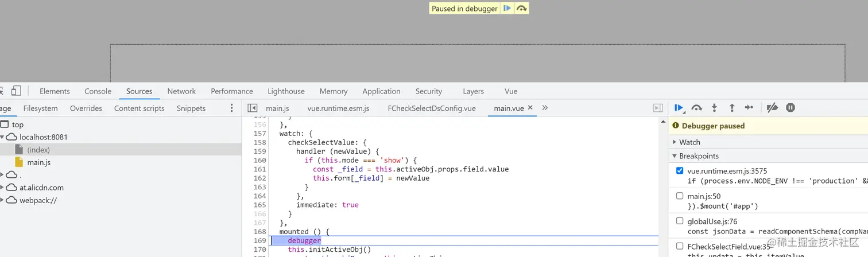This screenshot has width=868, height=257.
Task: Switch to Filesystem navigator tab
Action: (x=41, y=108)
